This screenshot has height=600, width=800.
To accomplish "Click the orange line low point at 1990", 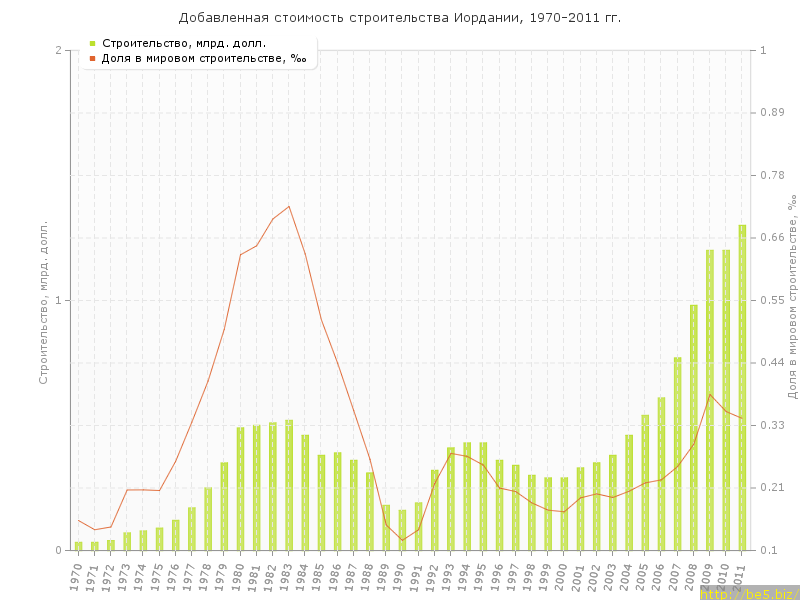I will tap(402, 540).
